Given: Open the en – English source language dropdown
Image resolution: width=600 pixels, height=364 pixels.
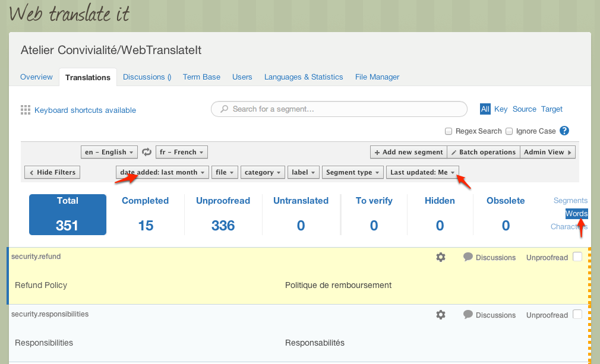Looking at the screenshot, I should [x=109, y=152].
